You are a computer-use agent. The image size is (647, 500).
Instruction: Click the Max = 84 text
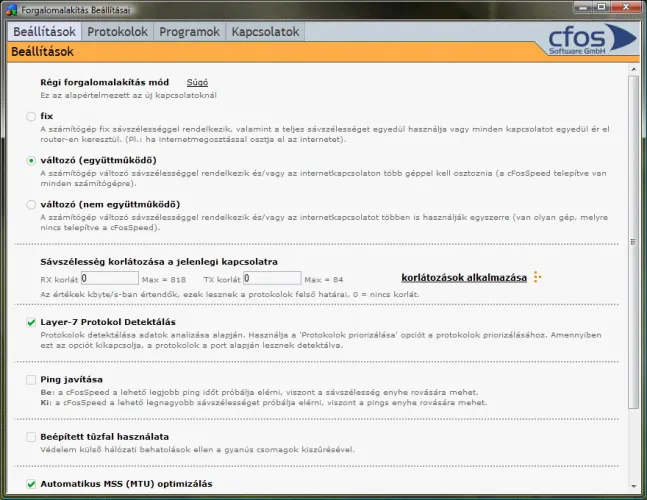(324, 280)
